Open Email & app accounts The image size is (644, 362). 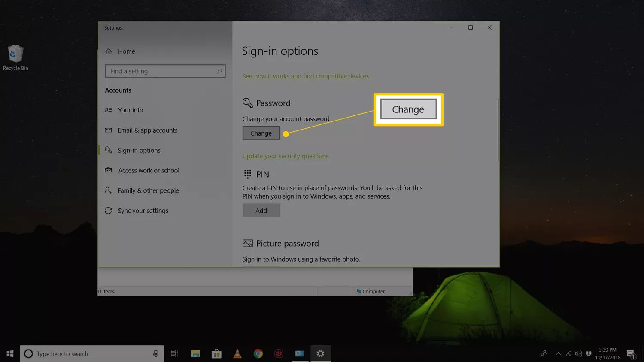tap(147, 130)
